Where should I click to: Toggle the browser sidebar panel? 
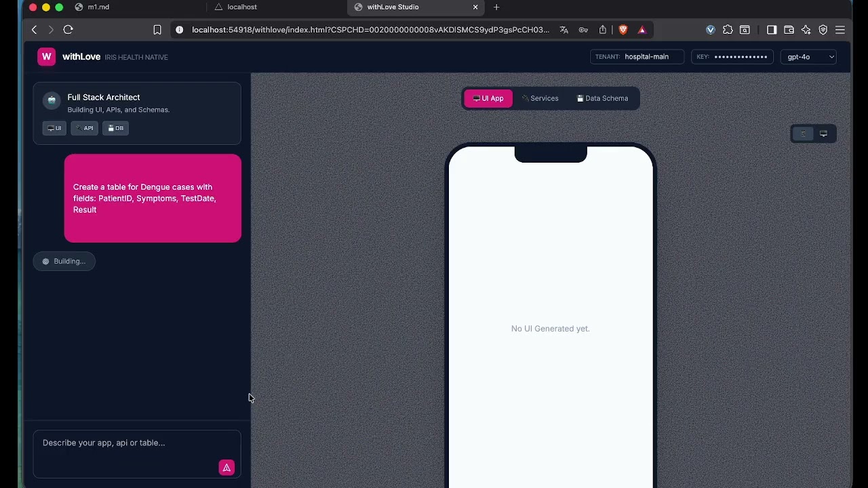772,30
